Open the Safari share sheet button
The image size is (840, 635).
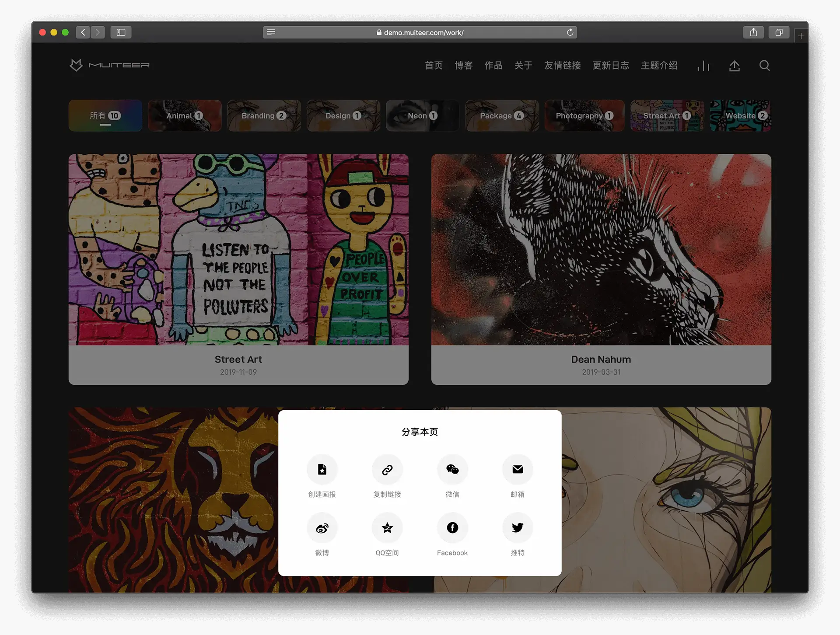coord(753,32)
